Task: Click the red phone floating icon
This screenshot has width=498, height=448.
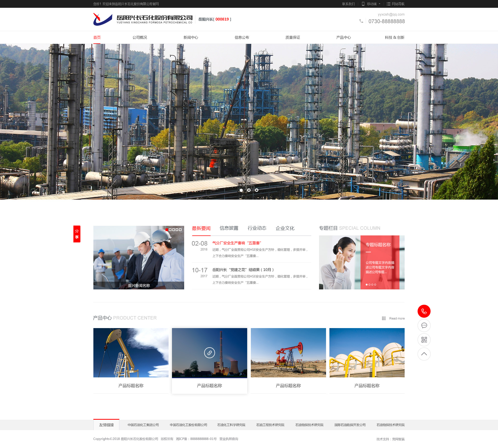Action: (x=424, y=311)
